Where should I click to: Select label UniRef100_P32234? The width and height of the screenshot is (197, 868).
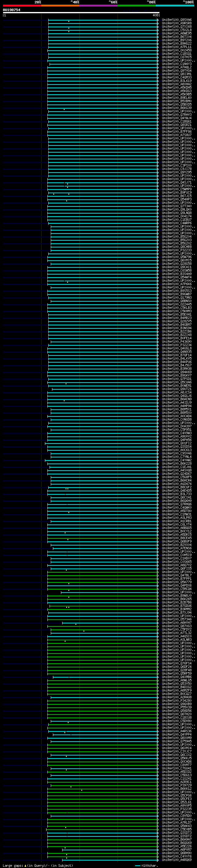(176, 345)
